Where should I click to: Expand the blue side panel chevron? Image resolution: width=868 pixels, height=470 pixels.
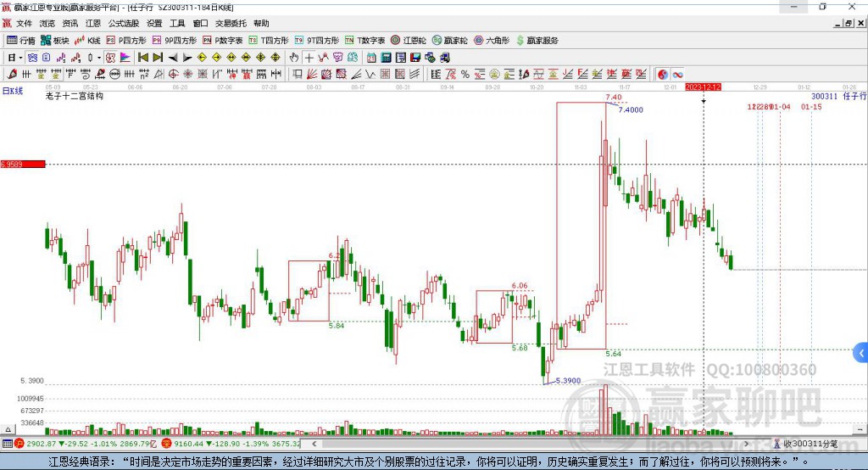point(861,353)
